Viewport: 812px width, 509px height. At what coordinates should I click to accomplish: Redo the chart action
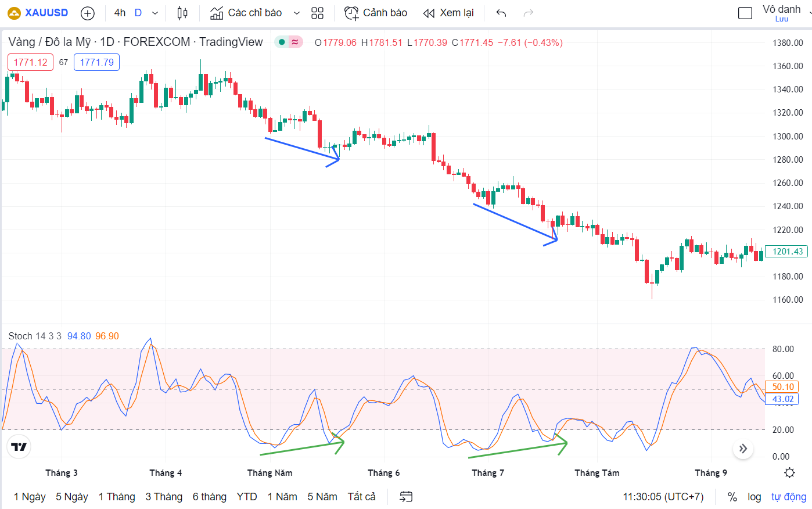(x=528, y=13)
